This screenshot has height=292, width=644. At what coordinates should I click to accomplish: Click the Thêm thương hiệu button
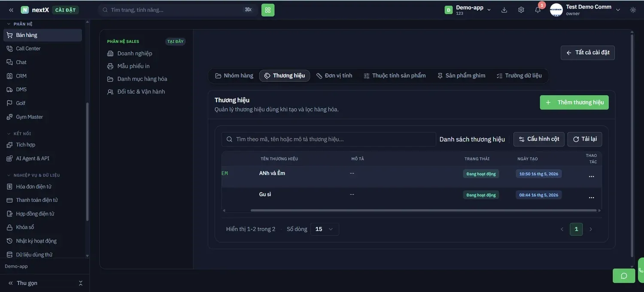click(x=574, y=102)
